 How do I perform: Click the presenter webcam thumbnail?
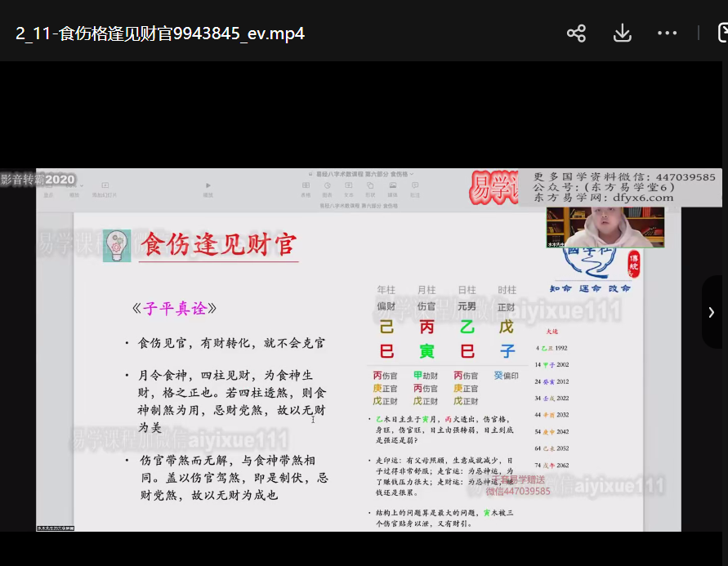coord(605,226)
